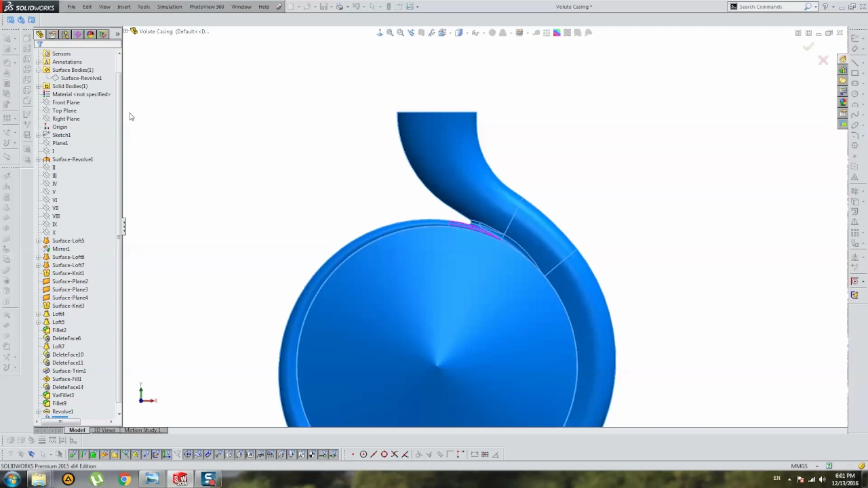Screen dimensions: 868x488
Task: Open the Edit menu
Action: click(x=87, y=7)
